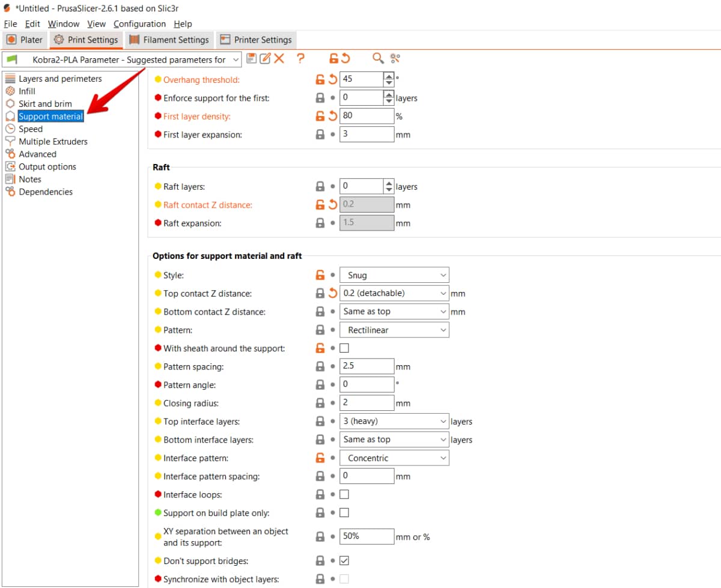Open the Speed settings page
Screen dimensions: 721x588
point(30,129)
